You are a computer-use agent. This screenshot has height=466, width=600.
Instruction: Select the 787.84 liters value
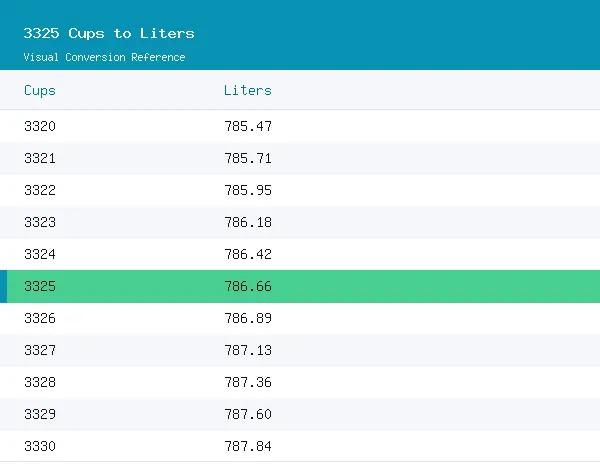[x=248, y=446]
